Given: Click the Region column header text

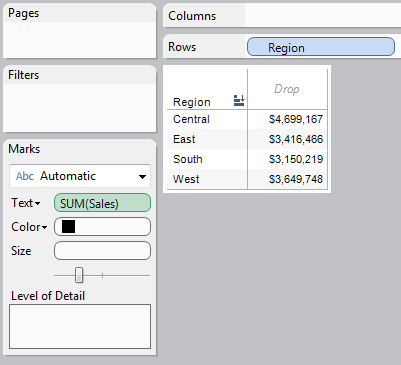Looking at the screenshot, I should [x=192, y=102].
